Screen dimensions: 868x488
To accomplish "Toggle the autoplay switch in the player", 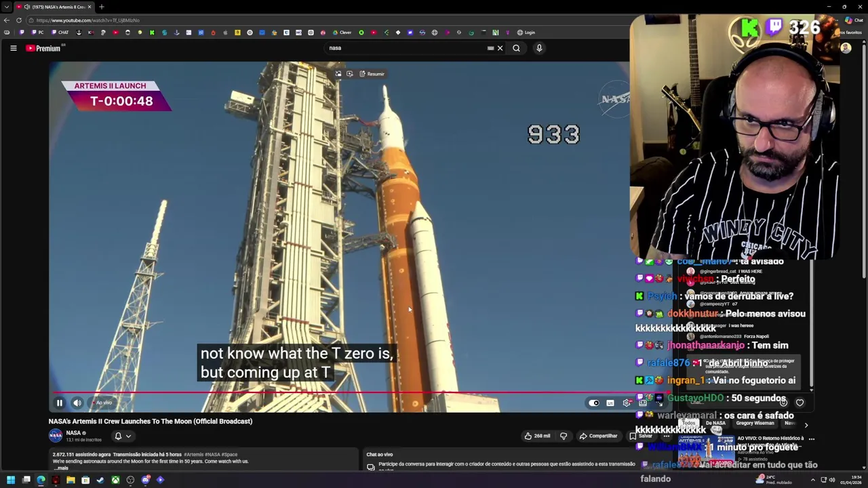I will pos(594,403).
